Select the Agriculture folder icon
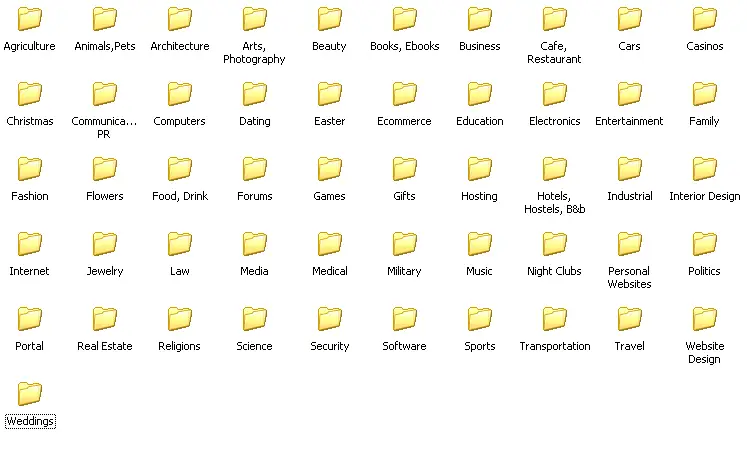The image size is (747, 475). [x=30, y=19]
